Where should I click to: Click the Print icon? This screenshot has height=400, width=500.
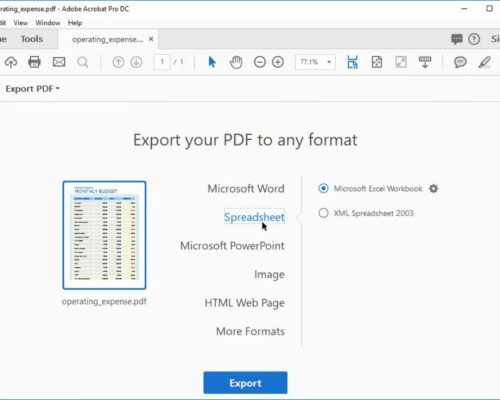point(34,62)
